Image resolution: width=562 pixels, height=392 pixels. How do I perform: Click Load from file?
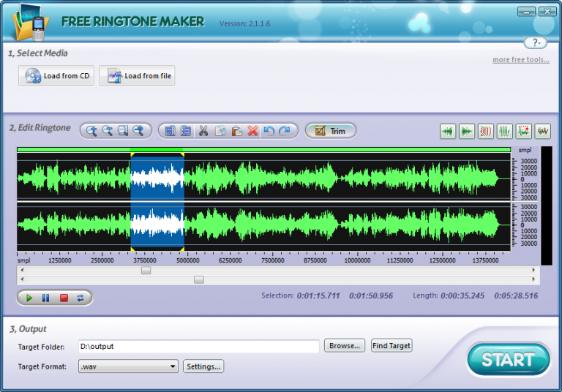(x=138, y=75)
